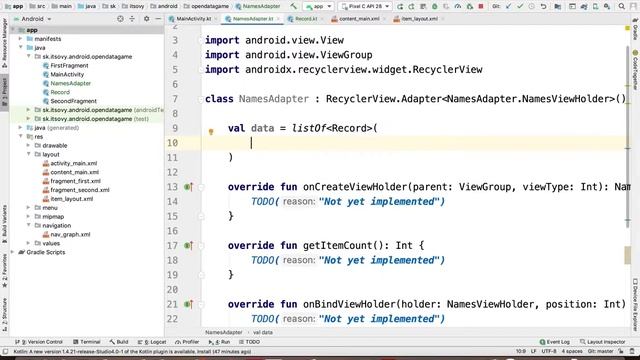Screen dimensions: 640x360
Task: Open the Profile app gauge icon
Action: click(458, 7)
